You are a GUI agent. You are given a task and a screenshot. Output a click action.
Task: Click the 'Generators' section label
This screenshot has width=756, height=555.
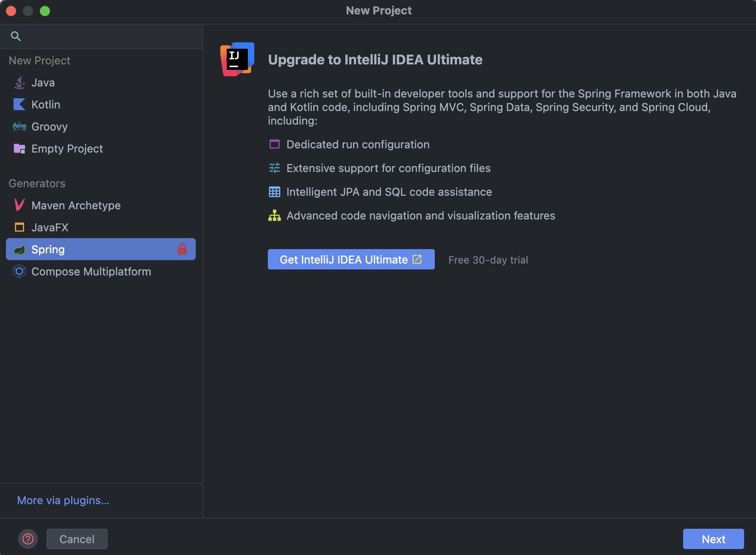37,183
